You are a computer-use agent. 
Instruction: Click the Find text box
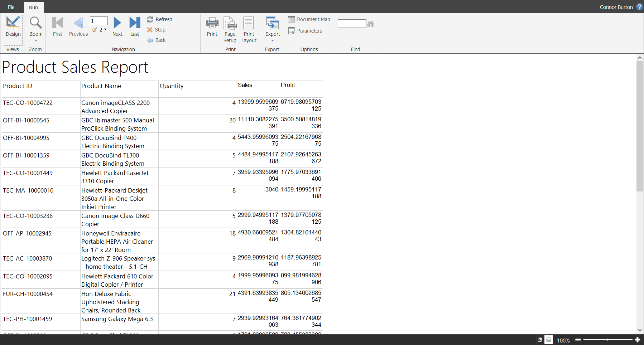(352, 24)
